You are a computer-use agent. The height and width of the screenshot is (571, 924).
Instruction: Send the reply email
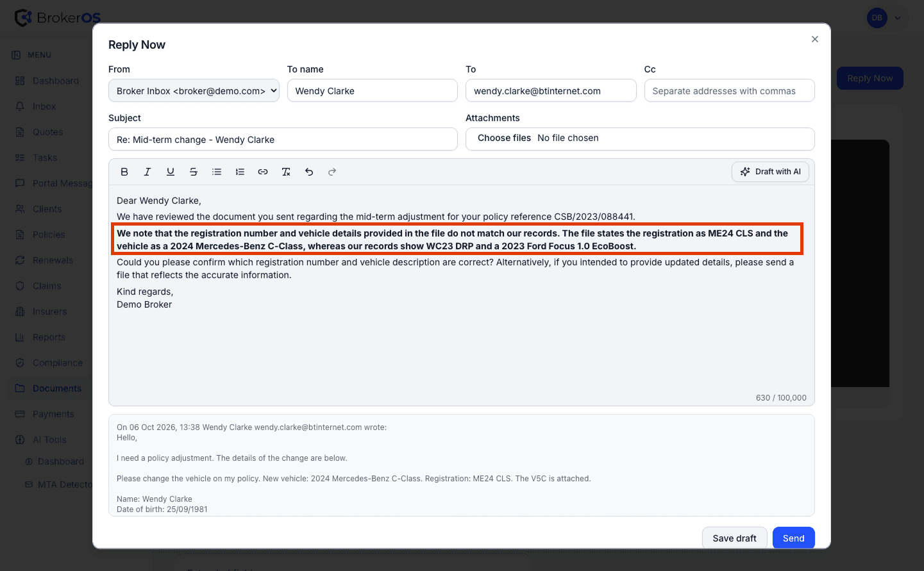pyautogui.click(x=793, y=538)
